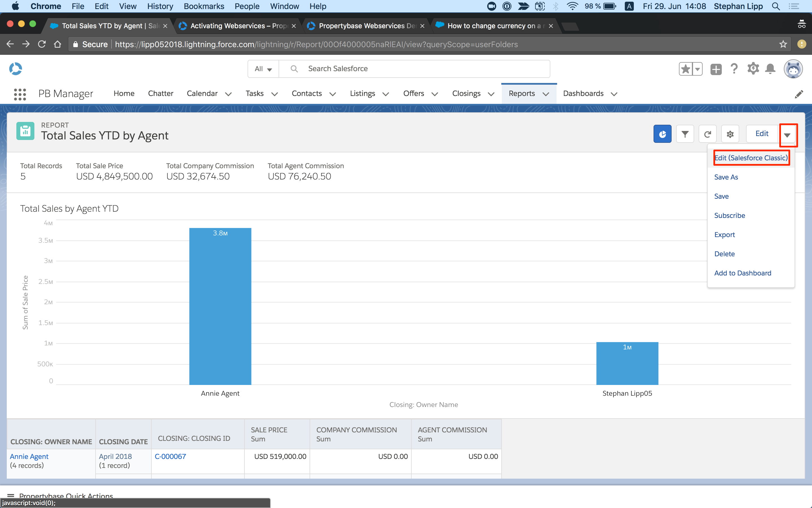
Task: Open report chart settings gear
Action: [x=730, y=134]
